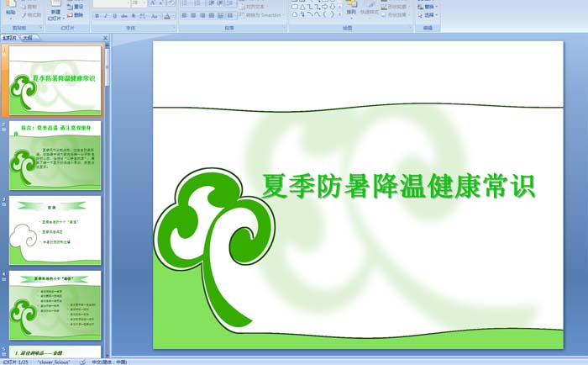Open the Quick Styles (快速样式) gallery
This screenshot has width=588, height=365.
(x=370, y=11)
